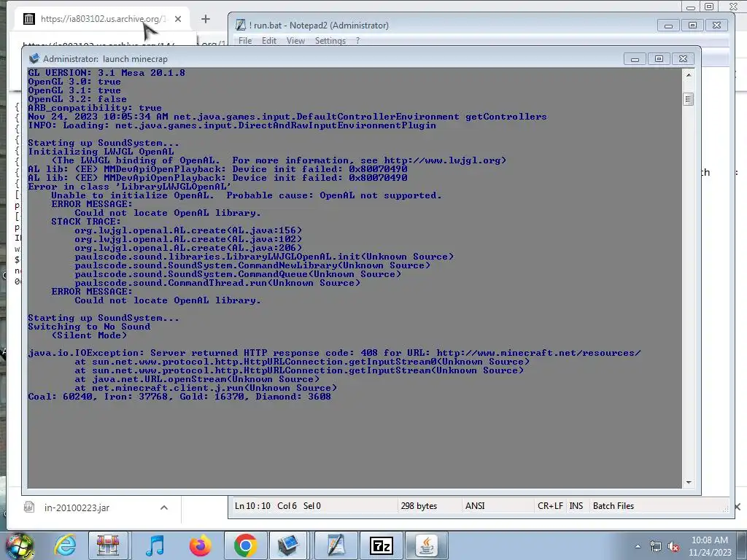Open the blue monitor app in taskbar
The width and height of the screenshot is (747, 560).
coord(289,545)
